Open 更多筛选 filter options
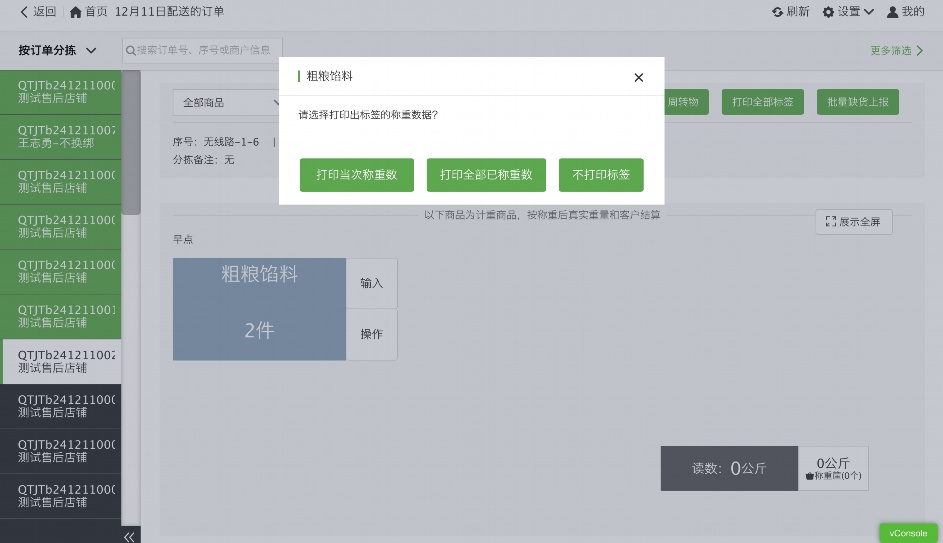943x543 pixels. tap(896, 50)
